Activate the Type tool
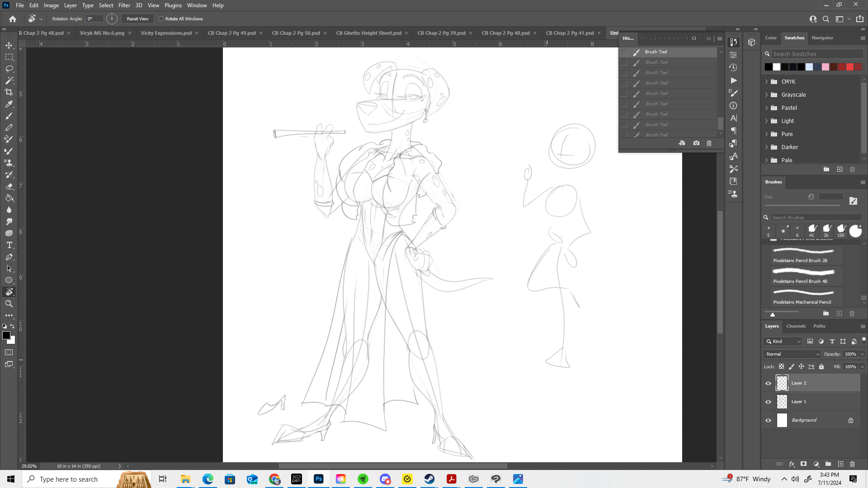 (x=9, y=245)
